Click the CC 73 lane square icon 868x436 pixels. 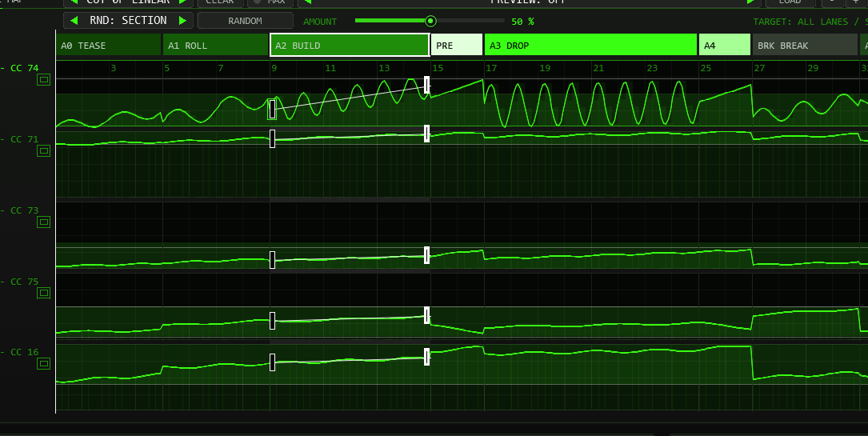click(44, 222)
